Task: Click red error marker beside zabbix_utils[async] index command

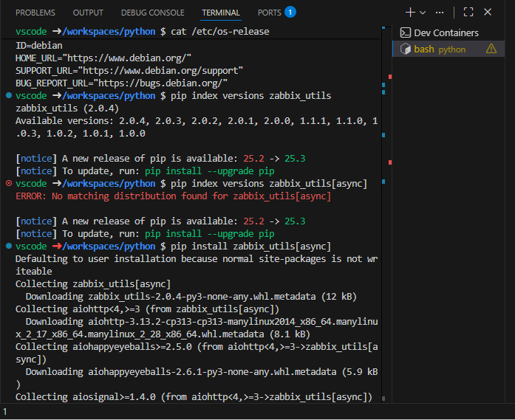Action: click(9, 183)
